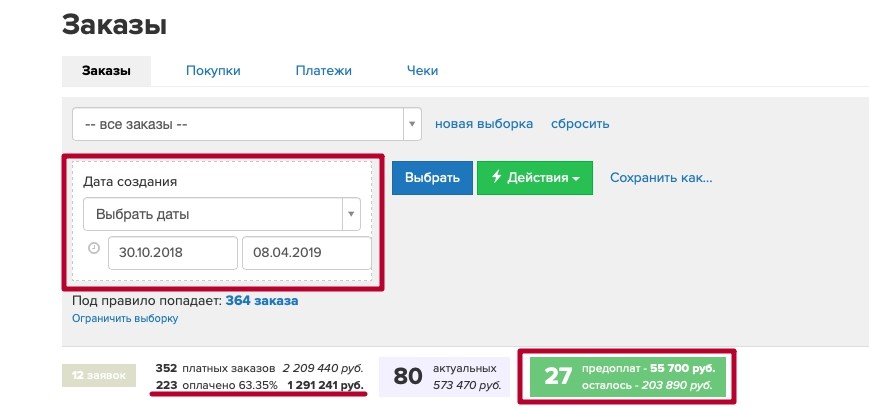Open the "все заказы" selection dropdown

point(246,124)
